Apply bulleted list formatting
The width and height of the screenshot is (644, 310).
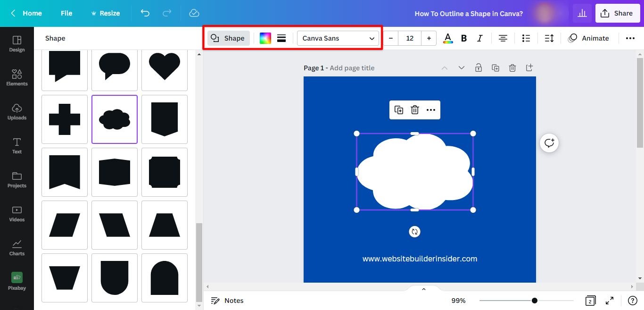[526, 38]
